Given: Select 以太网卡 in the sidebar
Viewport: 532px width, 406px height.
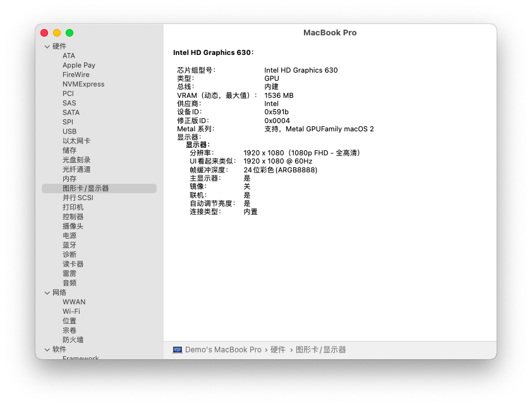Looking at the screenshot, I should click(x=76, y=141).
